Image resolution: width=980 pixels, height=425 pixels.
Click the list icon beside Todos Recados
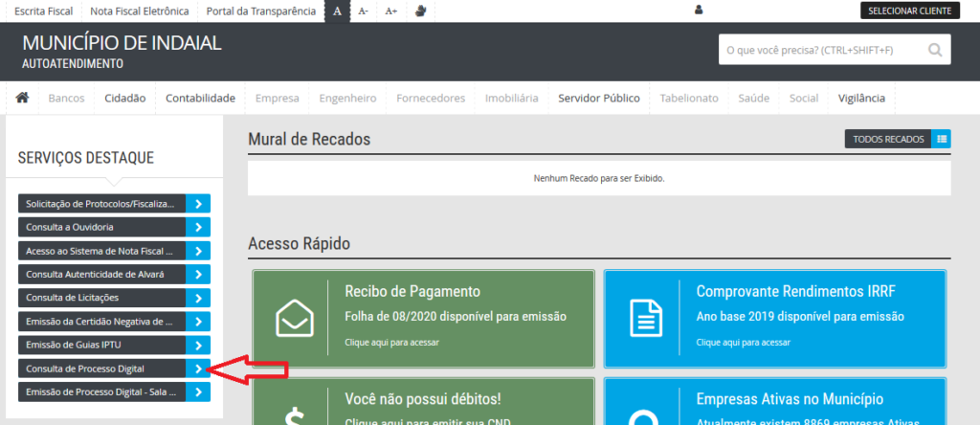point(942,139)
